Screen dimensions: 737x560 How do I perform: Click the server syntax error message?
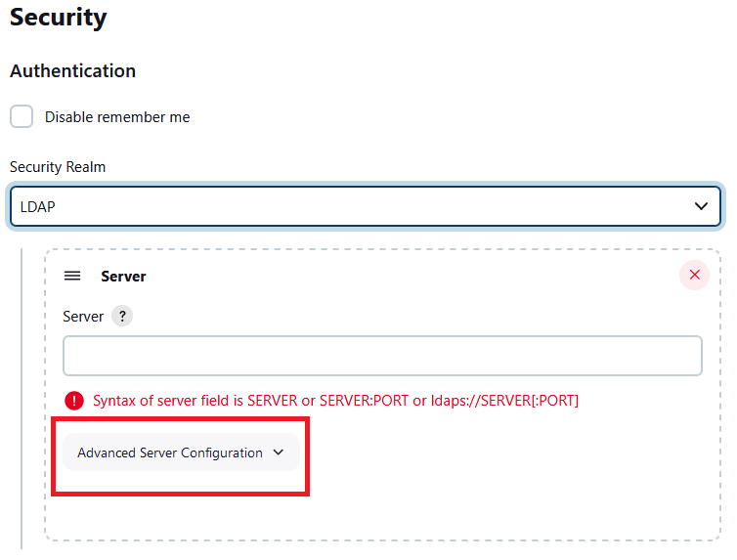[x=335, y=401]
